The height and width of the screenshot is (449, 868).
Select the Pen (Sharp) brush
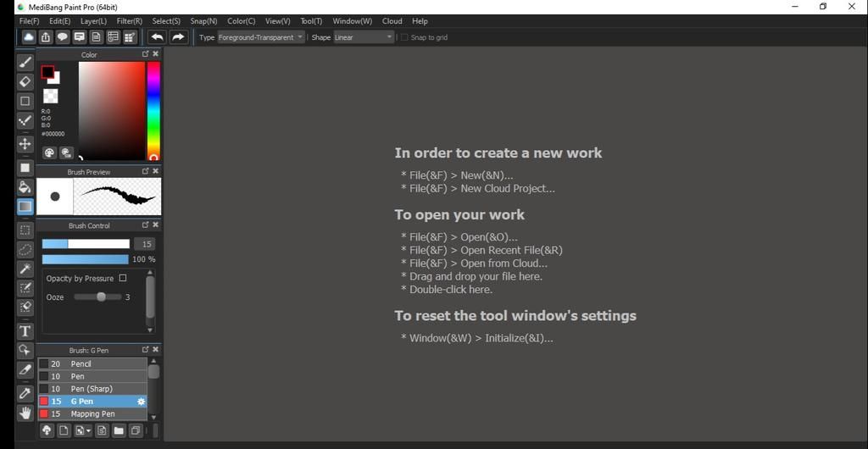(92, 389)
